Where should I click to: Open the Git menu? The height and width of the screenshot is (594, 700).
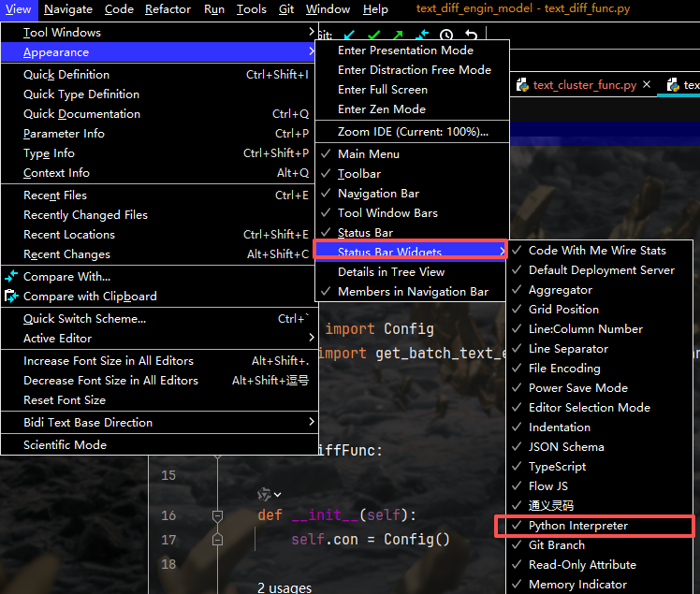coord(286,9)
